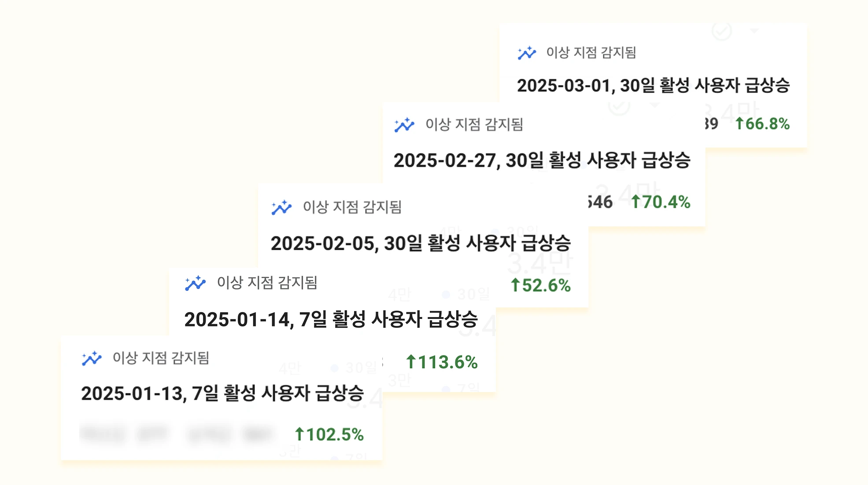Expand the faint dropdown arrow below the 2025-03-01 title

click(x=654, y=105)
